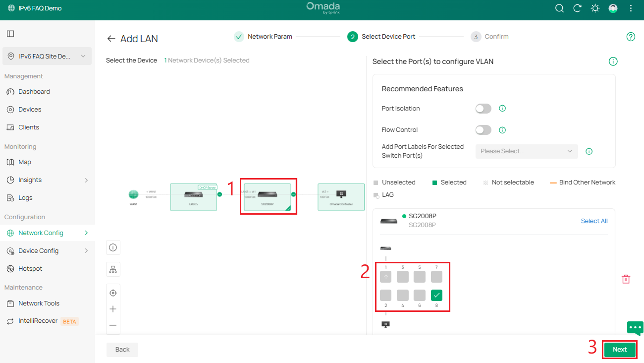Expand the Network Config submenu chevron
Image resolution: width=644 pixels, height=363 pixels.
point(86,233)
